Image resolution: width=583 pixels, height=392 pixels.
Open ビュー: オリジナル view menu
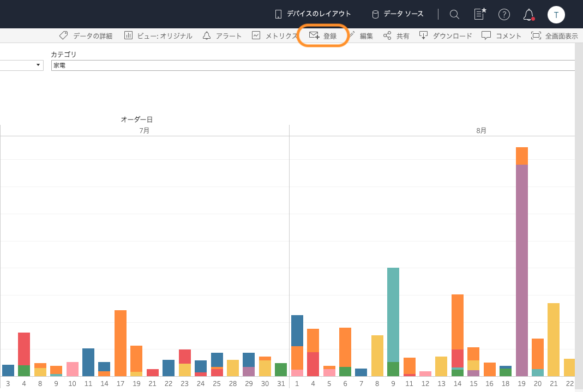pyautogui.click(x=158, y=35)
